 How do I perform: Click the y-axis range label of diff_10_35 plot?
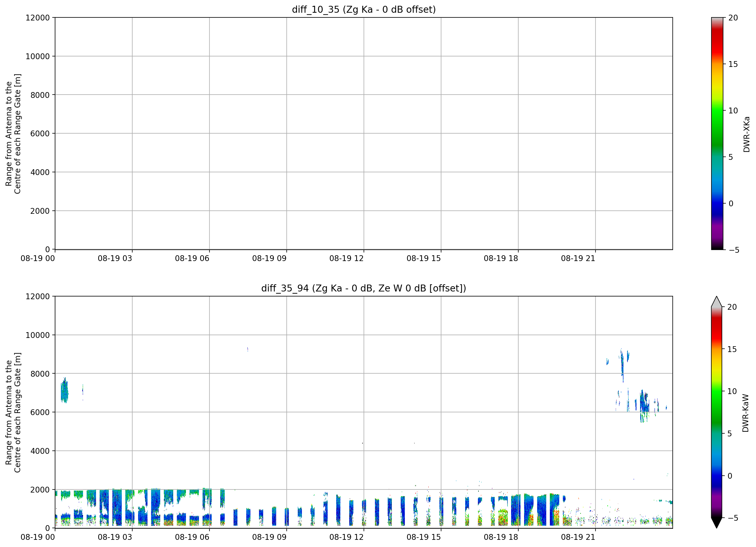[x=13, y=134]
